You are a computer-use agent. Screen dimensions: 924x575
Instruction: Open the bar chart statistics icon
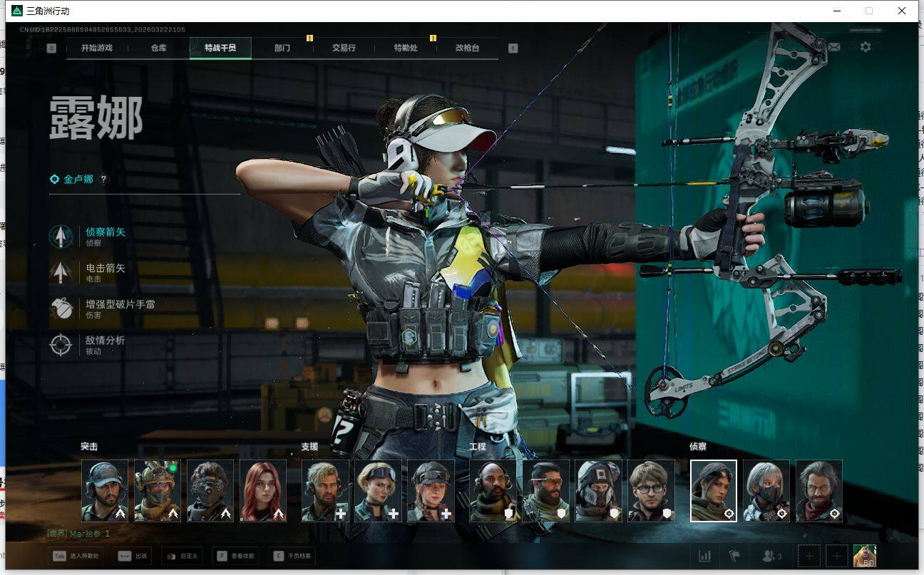(705, 556)
